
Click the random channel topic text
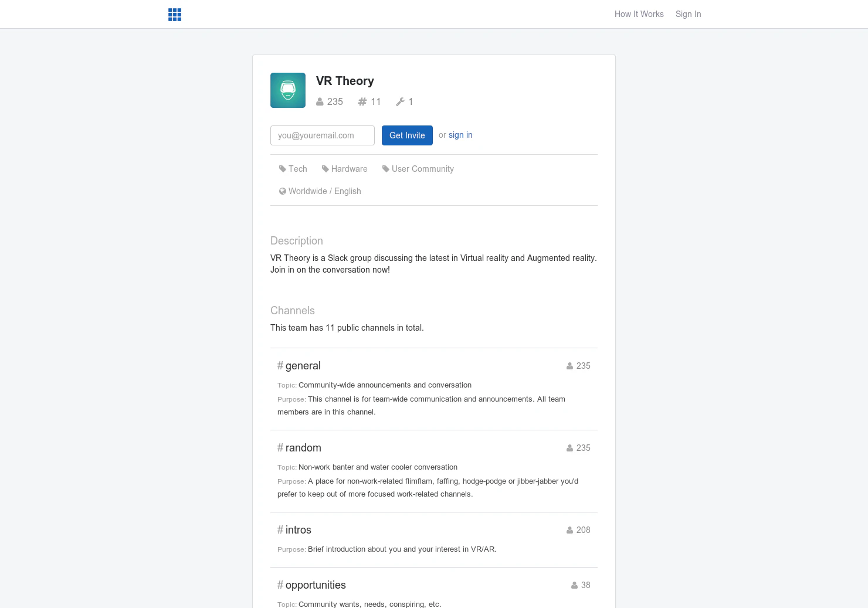pyautogui.click(x=378, y=467)
